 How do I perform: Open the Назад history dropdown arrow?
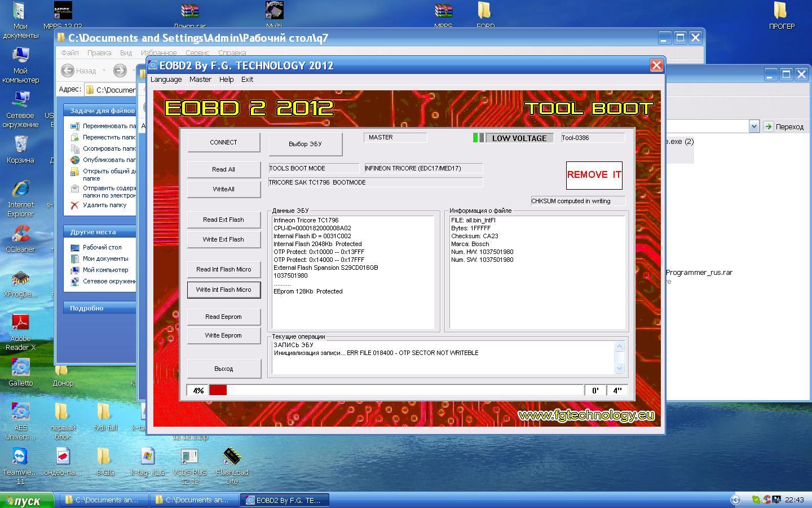104,71
